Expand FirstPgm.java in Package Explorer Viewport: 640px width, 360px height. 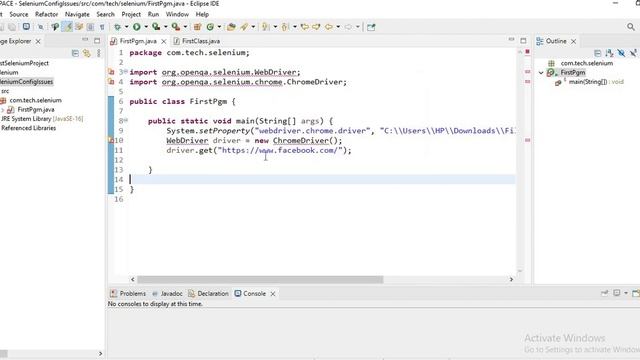tap(2, 110)
